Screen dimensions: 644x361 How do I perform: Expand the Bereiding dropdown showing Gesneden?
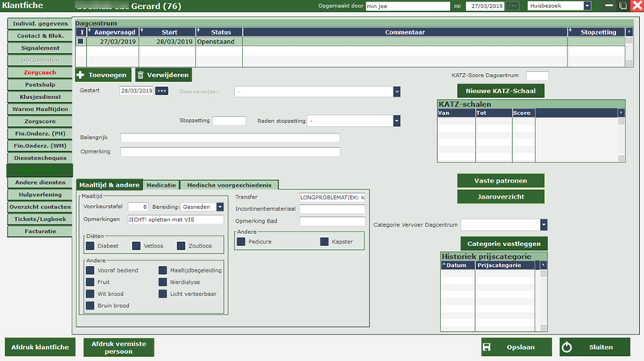[x=220, y=207]
